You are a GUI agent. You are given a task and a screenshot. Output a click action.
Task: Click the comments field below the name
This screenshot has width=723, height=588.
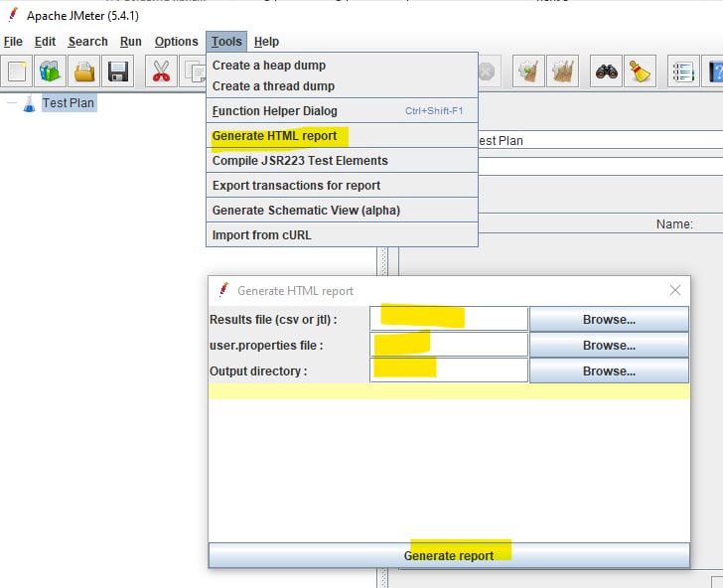(x=600, y=167)
